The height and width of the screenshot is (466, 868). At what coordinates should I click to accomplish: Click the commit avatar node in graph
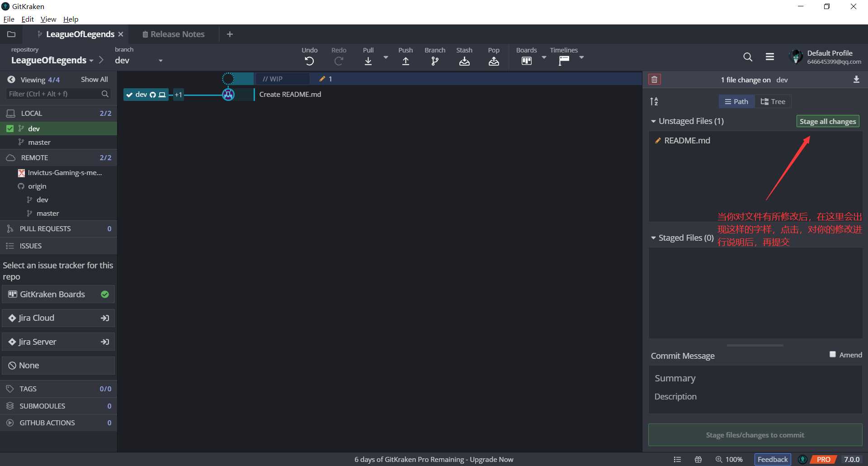(228, 94)
